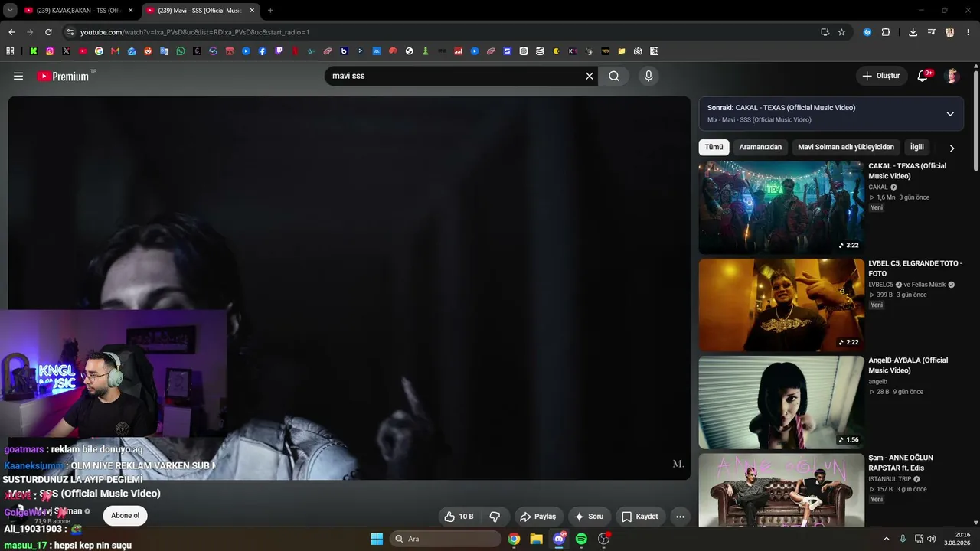Image resolution: width=980 pixels, height=551 pixels.
Task: Click the taskbar Ara search box
Action: click(x=446, y=539)
